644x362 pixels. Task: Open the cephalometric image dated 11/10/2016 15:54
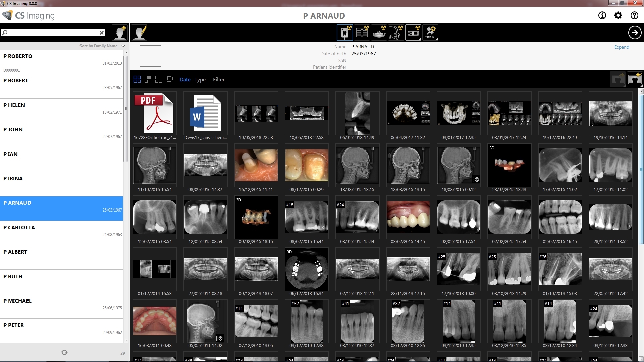[155, 165]
